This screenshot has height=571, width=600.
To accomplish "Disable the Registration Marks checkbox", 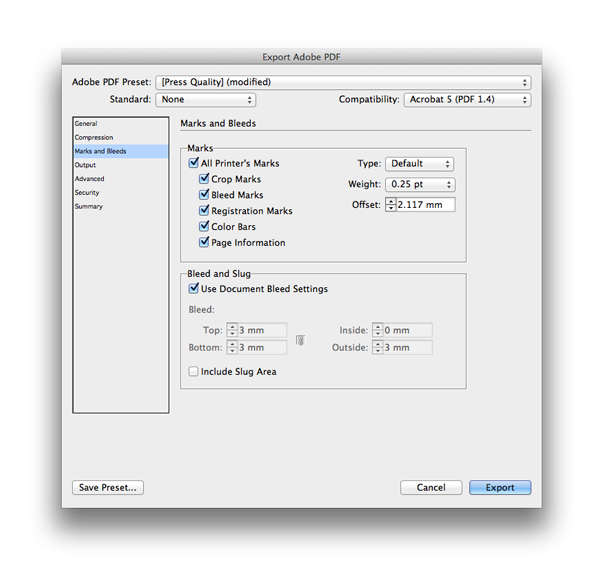I will coord(204,210).
